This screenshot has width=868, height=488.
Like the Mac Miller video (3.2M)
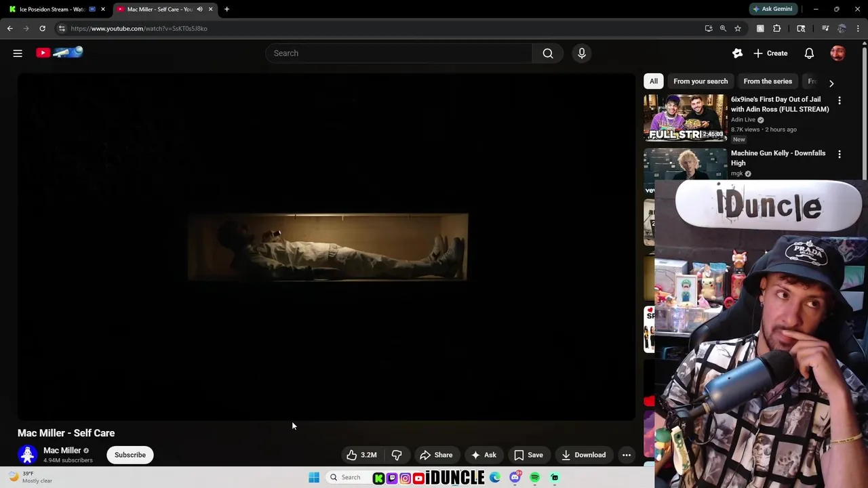362,455
